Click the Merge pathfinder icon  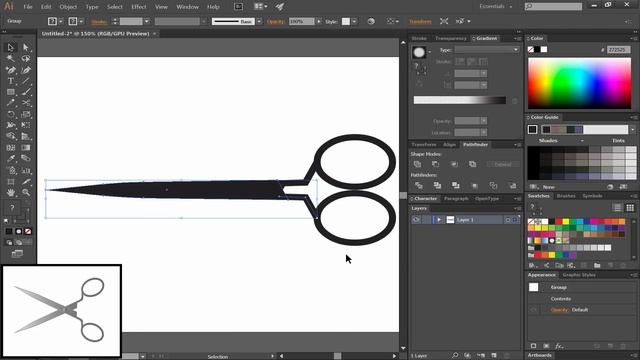(x=456, y=186)
